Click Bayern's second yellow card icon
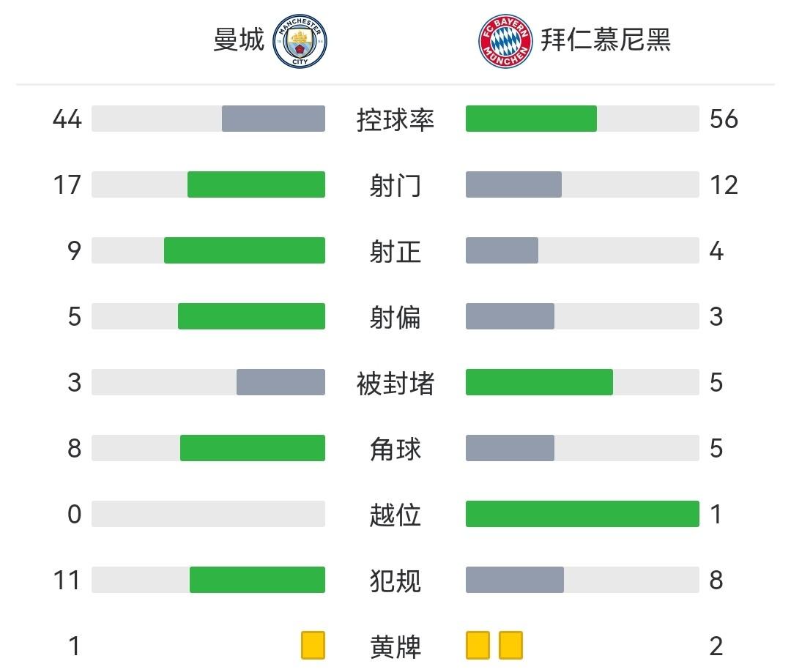 [x=510, y=646]
